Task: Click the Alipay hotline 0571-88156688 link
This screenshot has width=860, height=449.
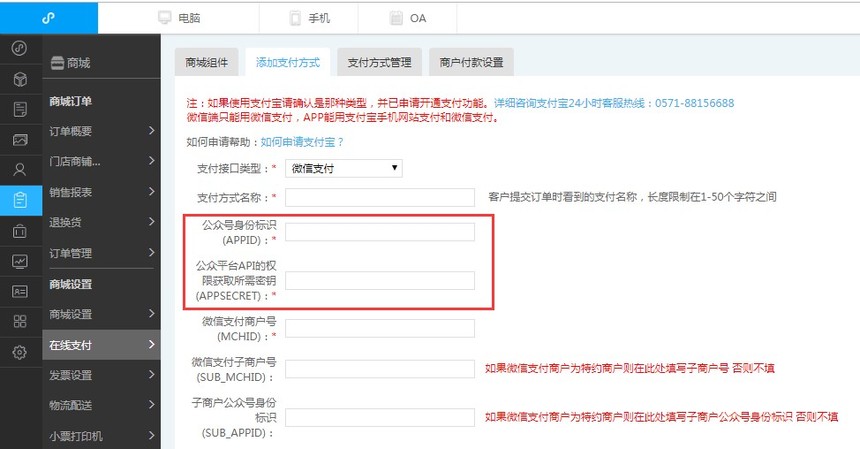Action: pos(614,103)
